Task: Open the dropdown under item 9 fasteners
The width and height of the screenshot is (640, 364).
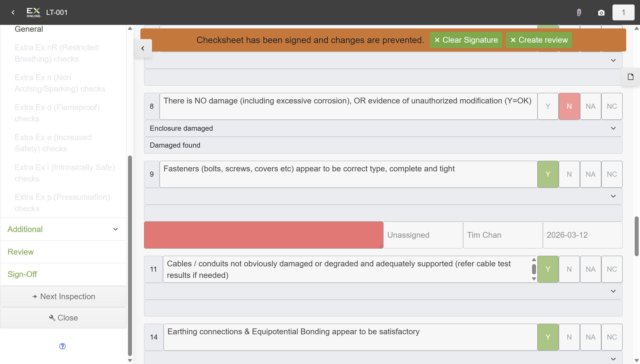Action: pyautogui.click(x=383, y=196)
